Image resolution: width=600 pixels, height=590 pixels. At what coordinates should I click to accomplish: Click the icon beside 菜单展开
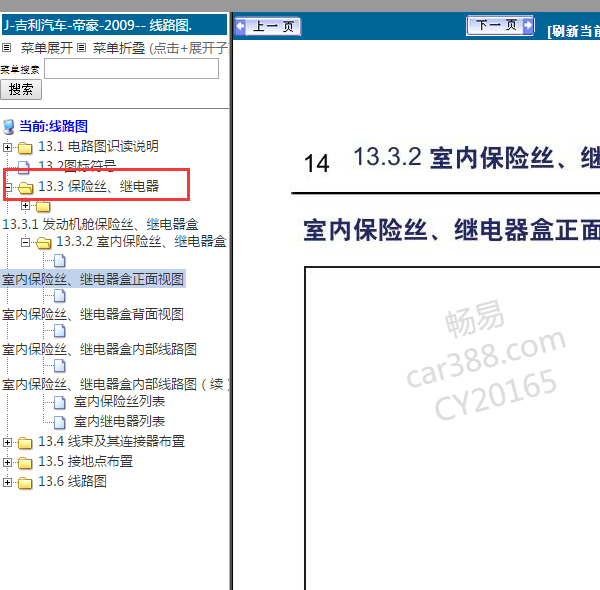7,48
